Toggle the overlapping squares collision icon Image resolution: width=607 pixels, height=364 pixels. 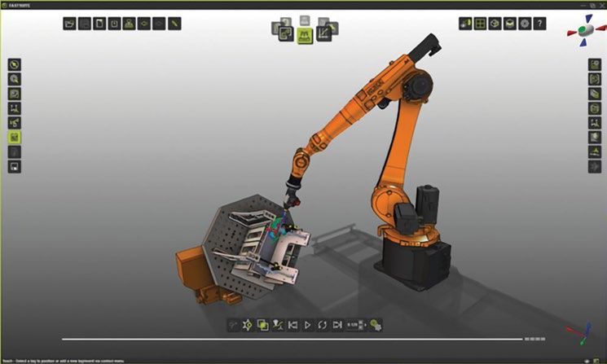263,325
